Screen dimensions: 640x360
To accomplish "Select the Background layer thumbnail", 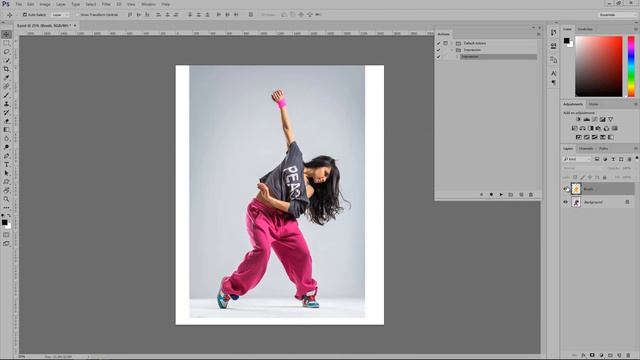I will pyautogui.click(x=576, y=202).
